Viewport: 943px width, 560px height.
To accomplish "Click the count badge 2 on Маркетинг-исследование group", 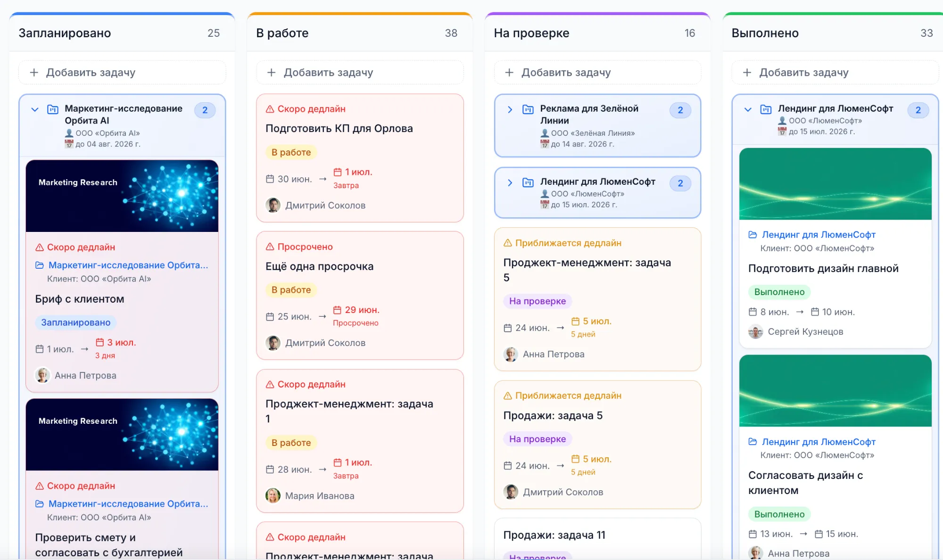I will [205, 110].
